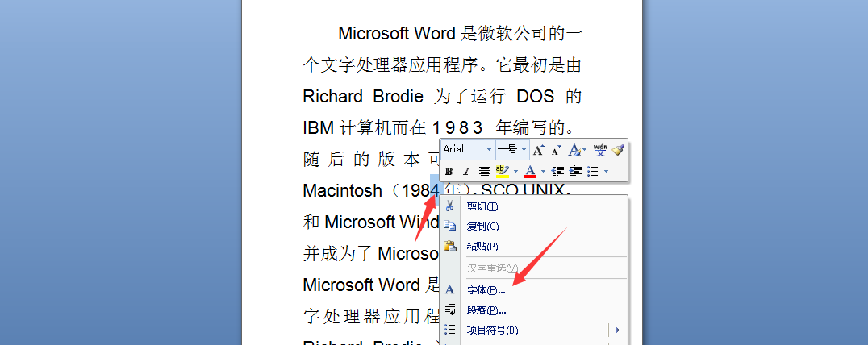
Task: Select the Format Painter brush
Action: point(618,149)
